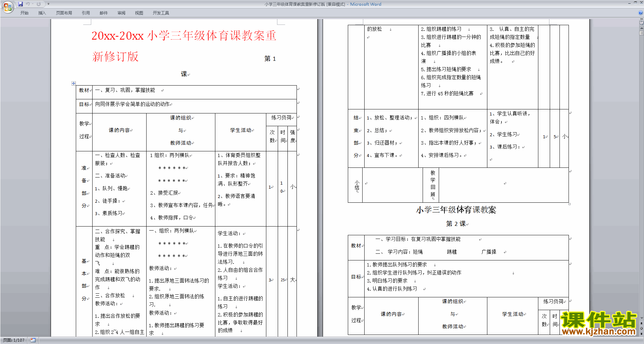This screenshot has width=644, height=344.
Task: Click the text 2、徒手操：
Action: pos(108,201)
